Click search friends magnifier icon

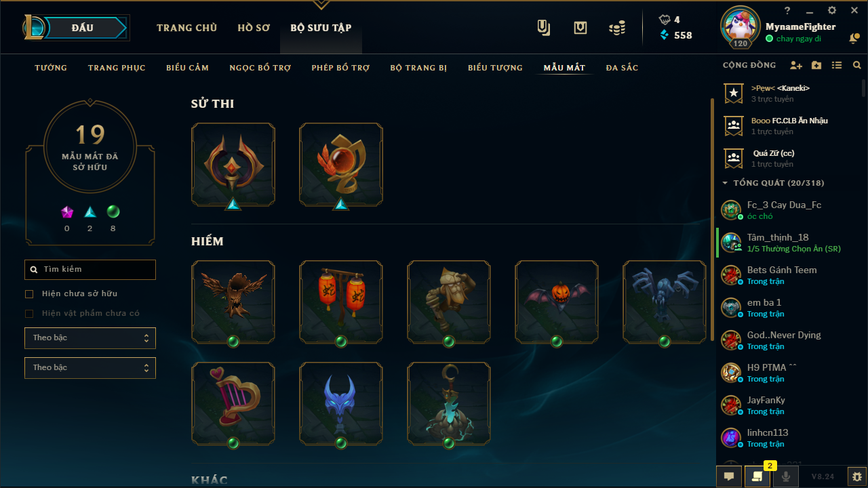point(857,66)
